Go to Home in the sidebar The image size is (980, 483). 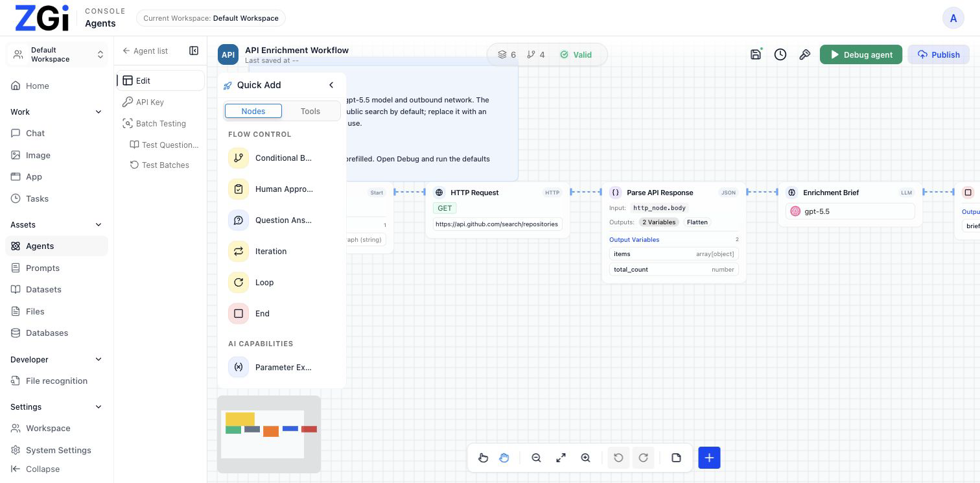click(57, 86)
